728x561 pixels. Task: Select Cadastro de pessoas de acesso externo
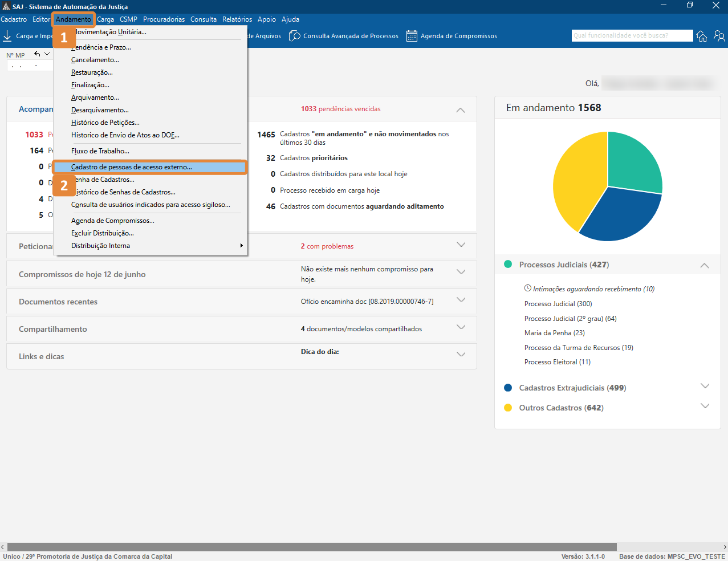point(150,167)
